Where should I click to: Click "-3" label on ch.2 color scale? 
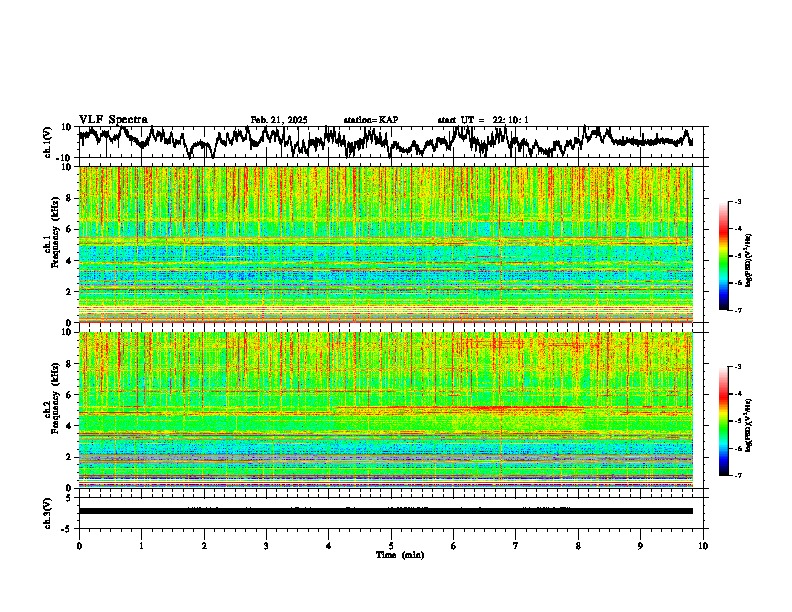point(737,367)
